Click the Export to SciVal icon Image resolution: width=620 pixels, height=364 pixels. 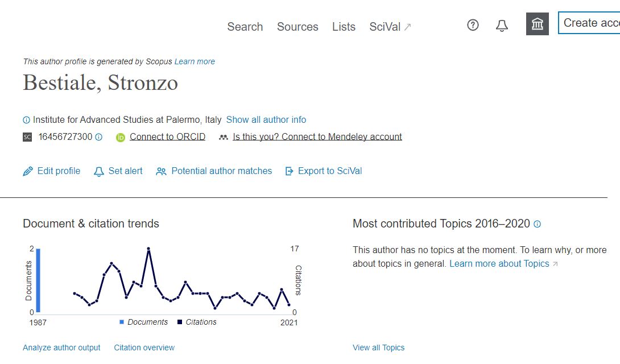(x=290, y=171)
